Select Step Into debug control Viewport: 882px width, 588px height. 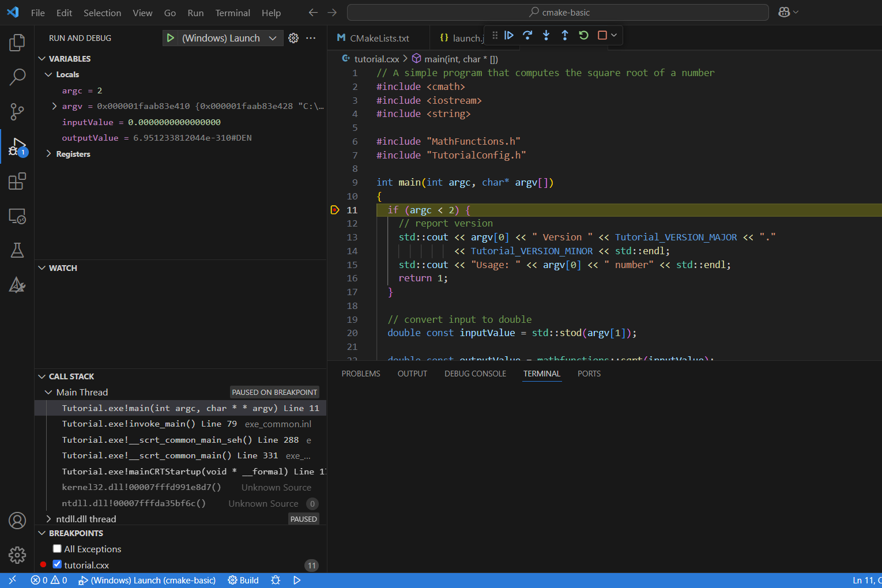pyautogui.click(x=546, y=35)
